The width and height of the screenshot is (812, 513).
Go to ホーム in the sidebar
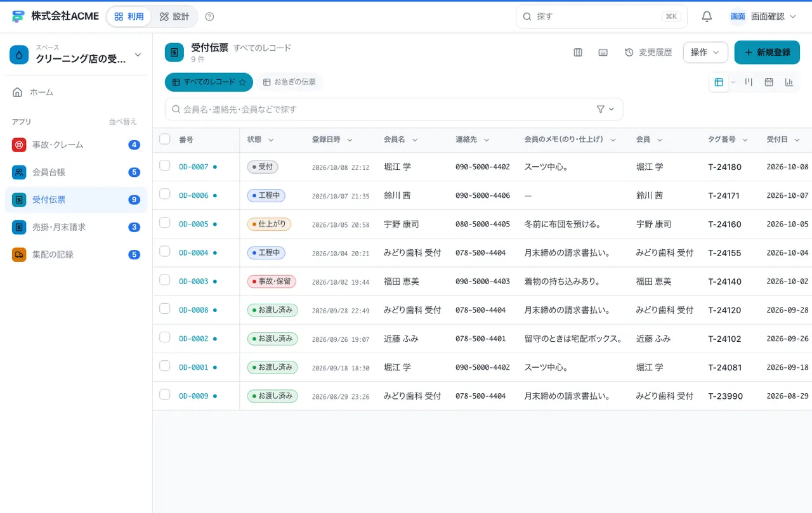click(76, 92)
